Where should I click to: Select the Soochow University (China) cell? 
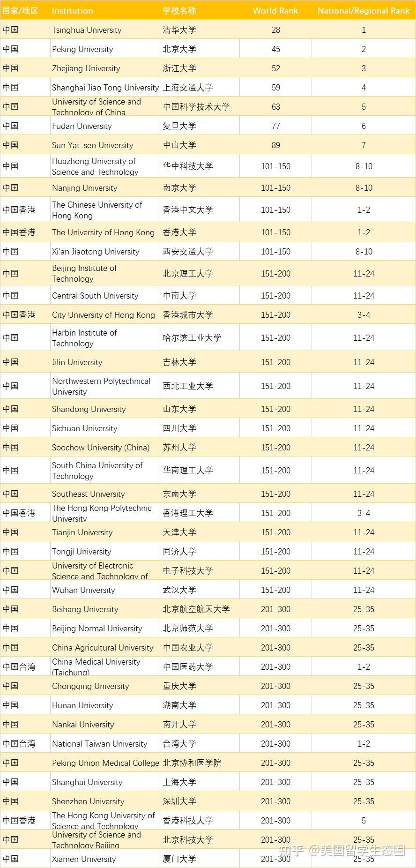[105, 448]
